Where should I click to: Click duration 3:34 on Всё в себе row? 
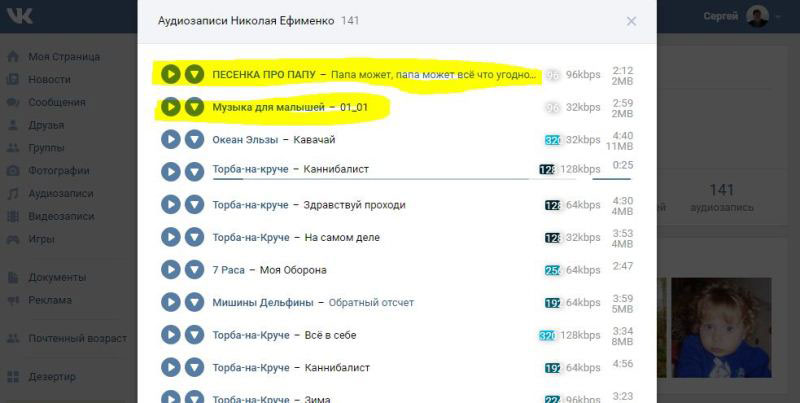tap(622, 331)
